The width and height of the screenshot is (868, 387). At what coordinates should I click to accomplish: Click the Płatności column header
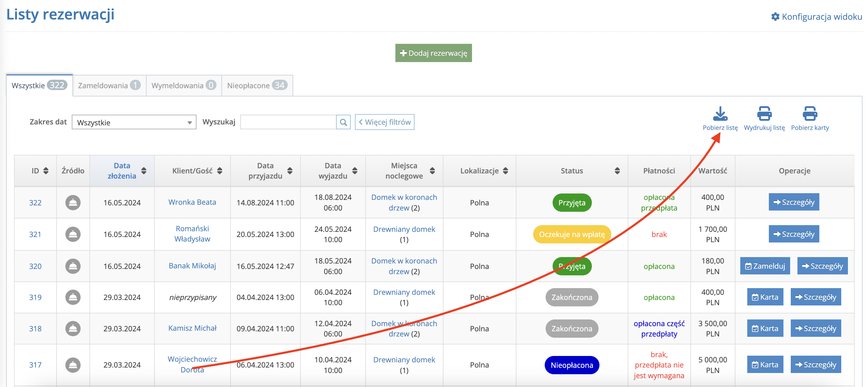click(x=659, y=171)
